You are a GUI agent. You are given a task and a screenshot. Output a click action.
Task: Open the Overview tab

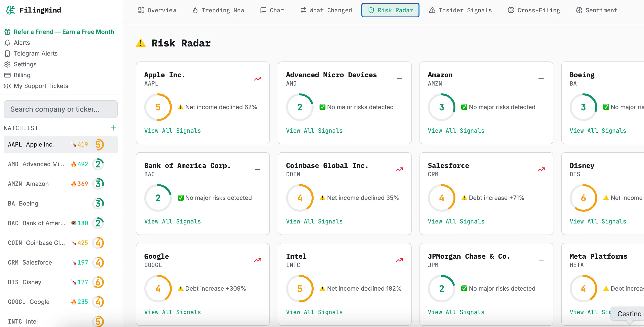[x=157, y=10]
